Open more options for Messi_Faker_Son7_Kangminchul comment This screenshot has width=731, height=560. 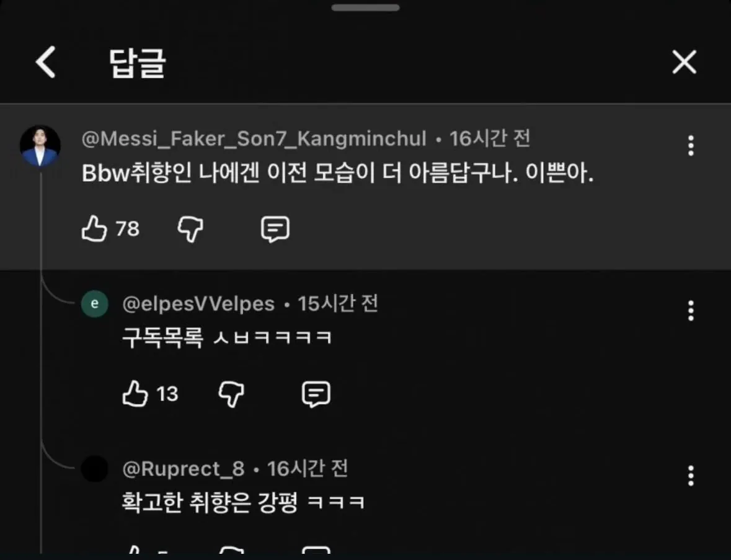point(691,146)
